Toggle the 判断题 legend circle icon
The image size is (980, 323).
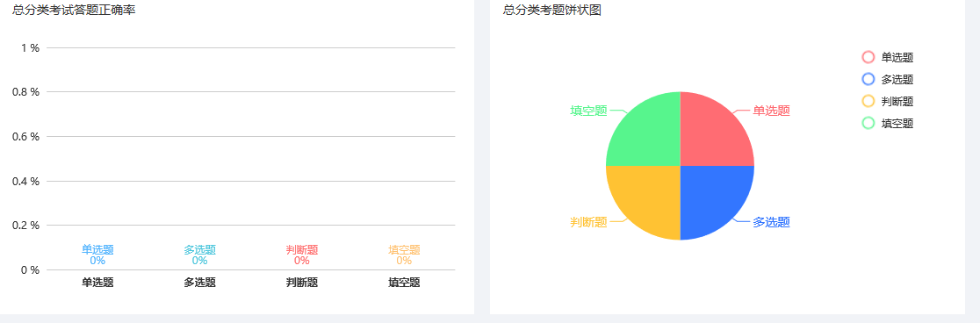tap(868, 101)
